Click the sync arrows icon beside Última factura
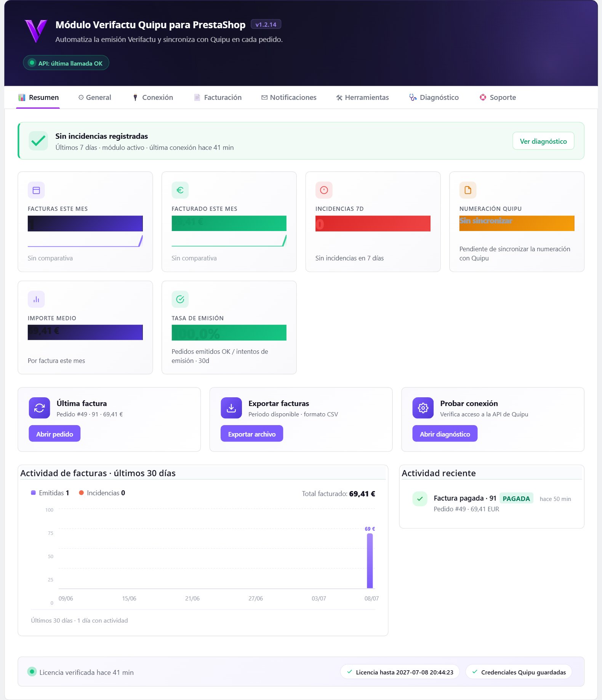Screen dimensions: 602x700 tap(40, 408)
